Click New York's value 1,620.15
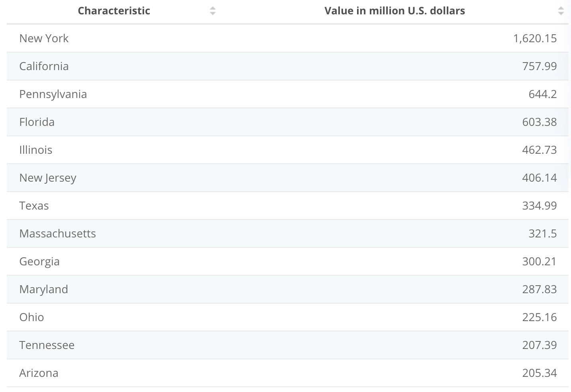Viewport: 571px width, 392px height. click(535, 38)
